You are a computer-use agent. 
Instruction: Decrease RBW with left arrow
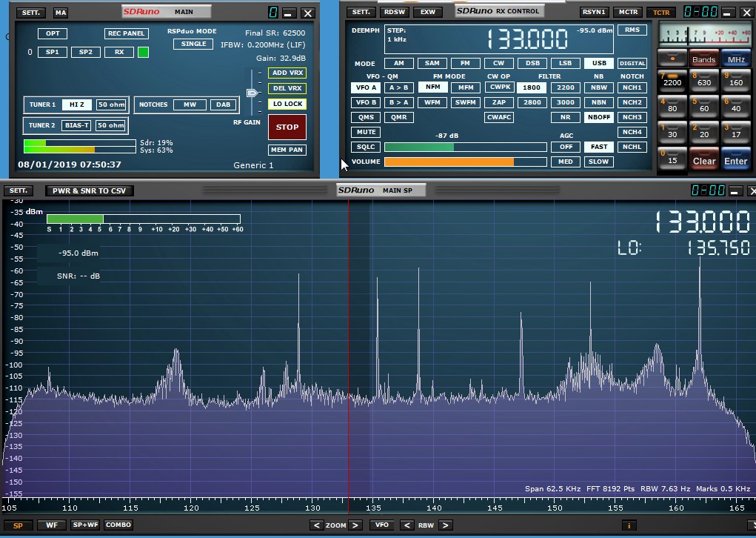[x=407, y=525]
